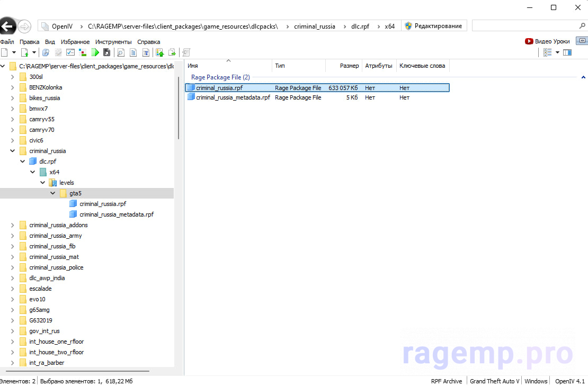Click the Атрибуты column header
This screenshot has height=386, width=588.
pyautogui.click(x=379, y=66)
